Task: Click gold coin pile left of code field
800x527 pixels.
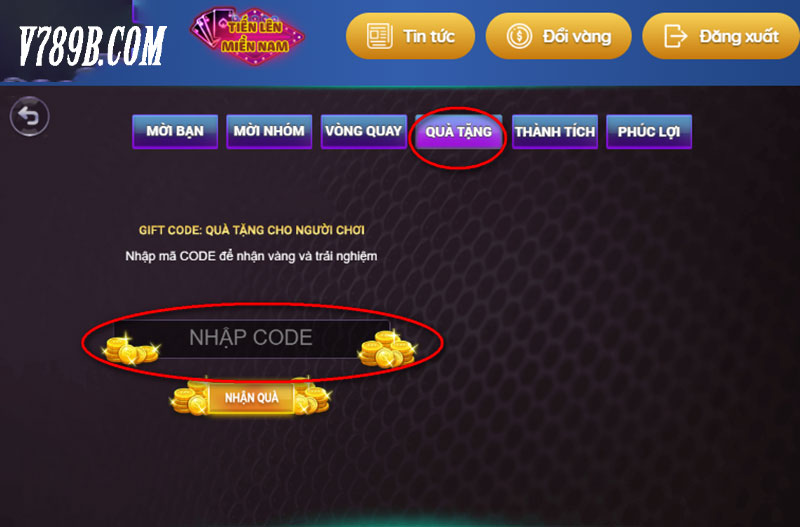Action: [131, 348]
